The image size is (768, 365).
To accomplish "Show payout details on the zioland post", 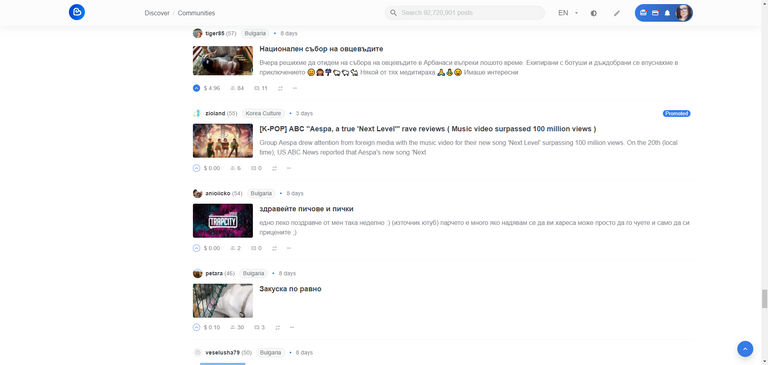I will 212,168.
